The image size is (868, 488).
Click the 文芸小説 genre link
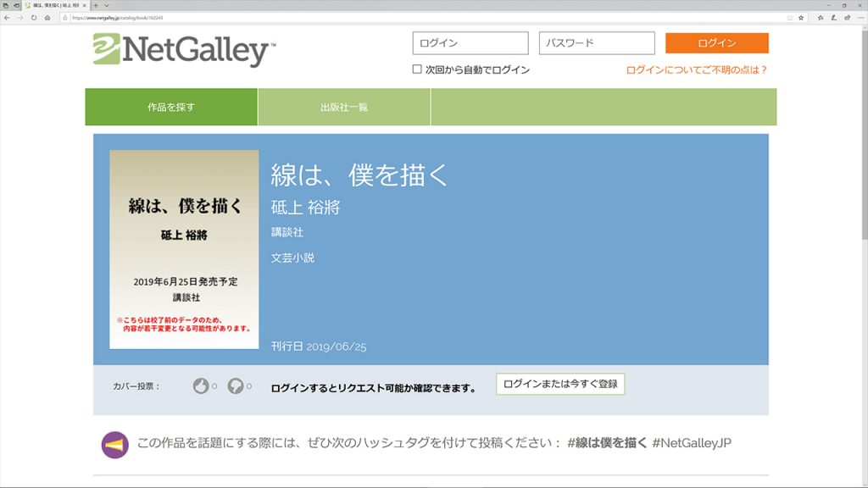tap(292, 258)
